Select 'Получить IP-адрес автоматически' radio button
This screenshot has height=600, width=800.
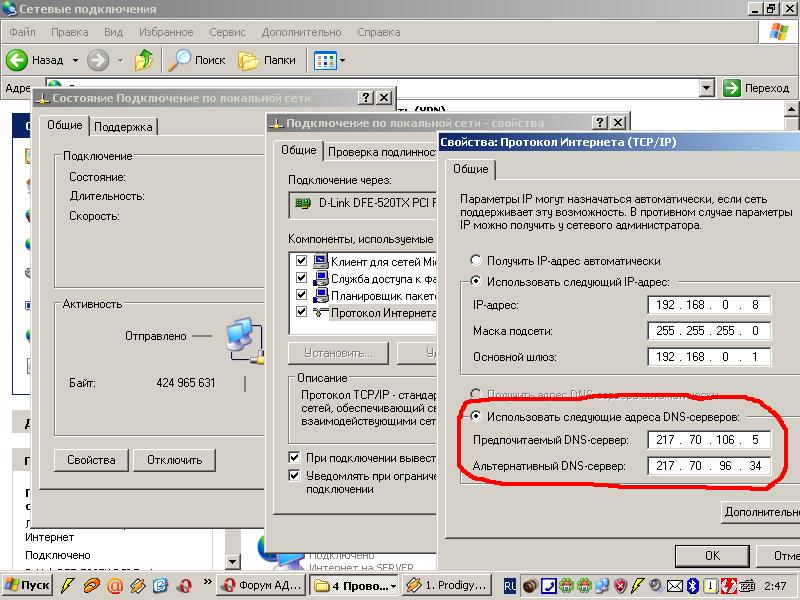click(x=476, y=260)
